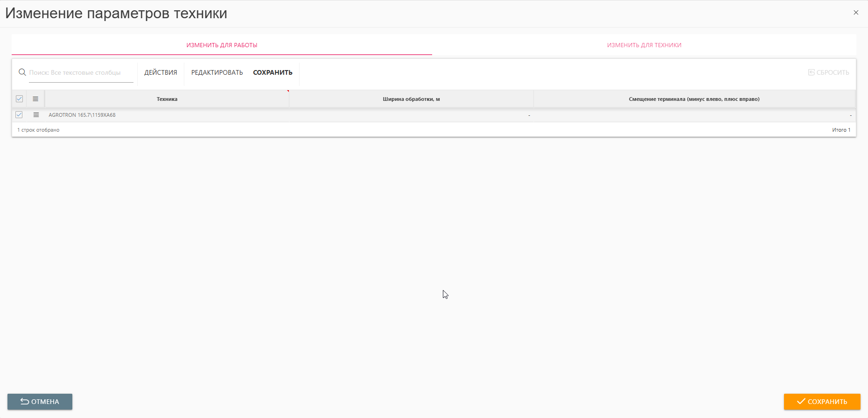Open row menu icon for AGROTRON 165.7
Screen dimensions: 868x418
click(36, 115)
